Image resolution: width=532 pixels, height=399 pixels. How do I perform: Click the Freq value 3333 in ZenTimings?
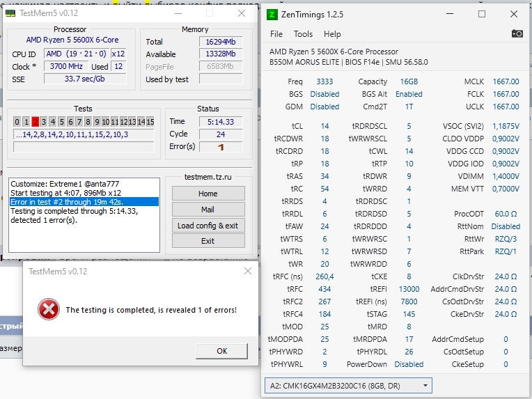pyautogui.click(x=324, y=81)
